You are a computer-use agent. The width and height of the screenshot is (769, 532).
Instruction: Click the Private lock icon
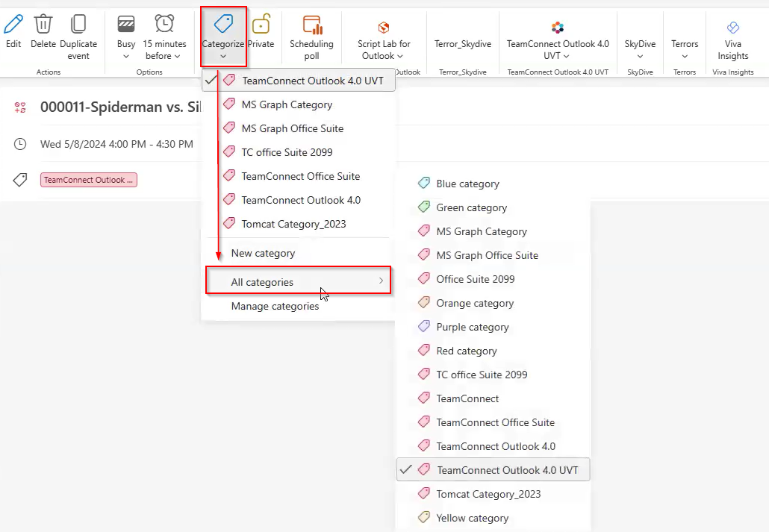(261, 24)
